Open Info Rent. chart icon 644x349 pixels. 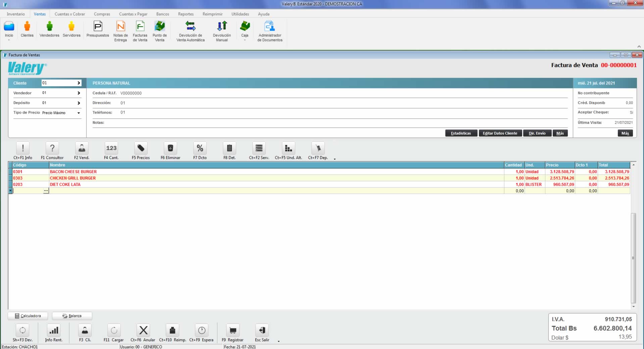point(54,330)
